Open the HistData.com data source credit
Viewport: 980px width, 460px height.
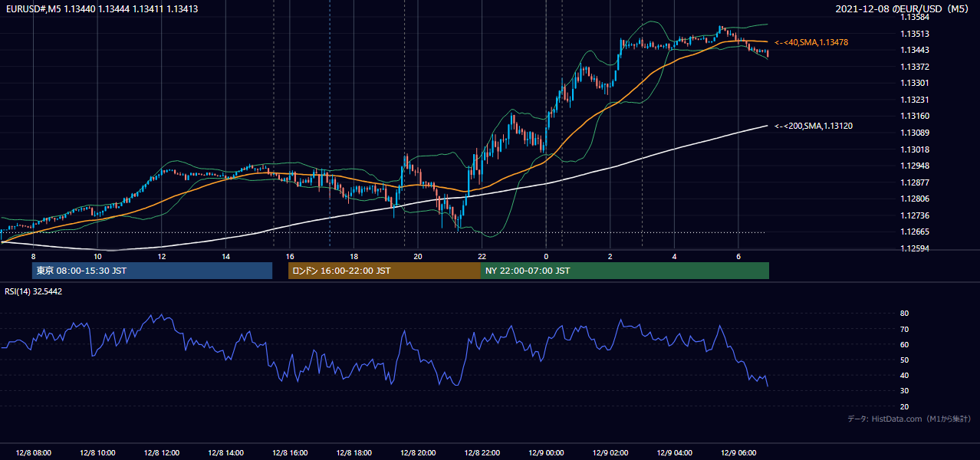pos(909,419)
